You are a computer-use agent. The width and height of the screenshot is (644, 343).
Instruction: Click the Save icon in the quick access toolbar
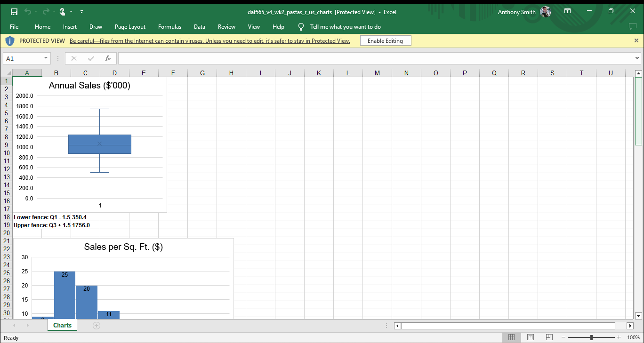coord(14,12)
